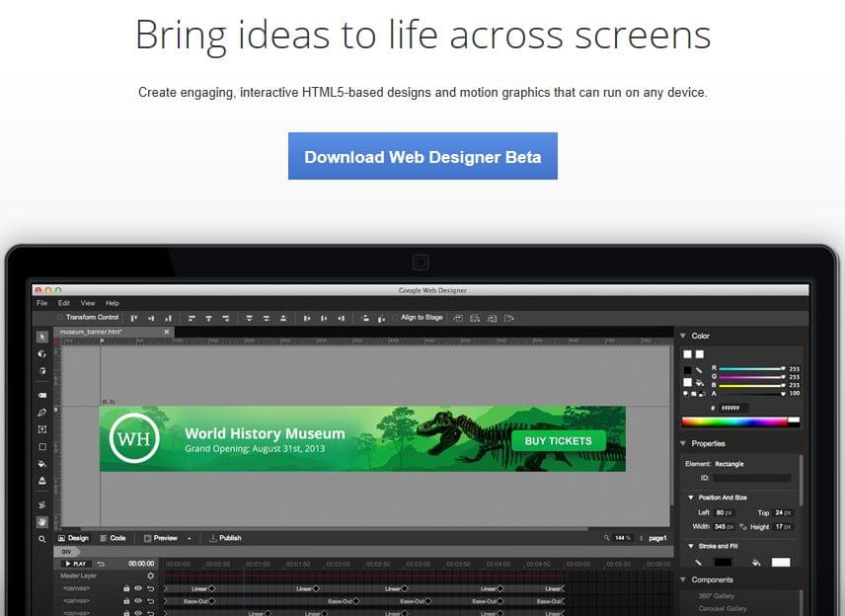Click the PLAY button in timeline
The width and height of the screenshot is (845, 616).
coord(76,564)
